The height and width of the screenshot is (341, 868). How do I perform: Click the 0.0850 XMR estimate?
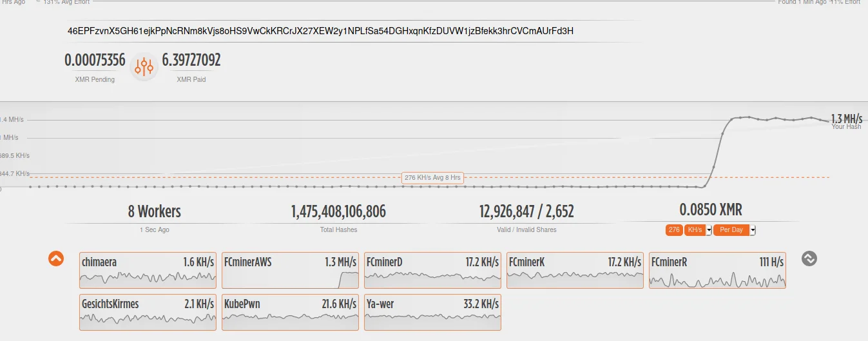coord(711,210)
